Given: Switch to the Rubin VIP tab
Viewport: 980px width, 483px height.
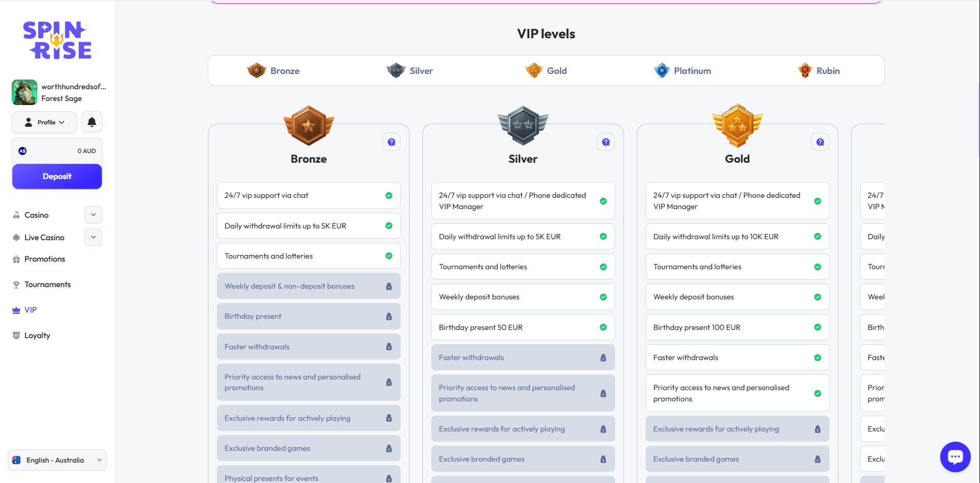Looking at the screenshot, I should pos(819,71).
